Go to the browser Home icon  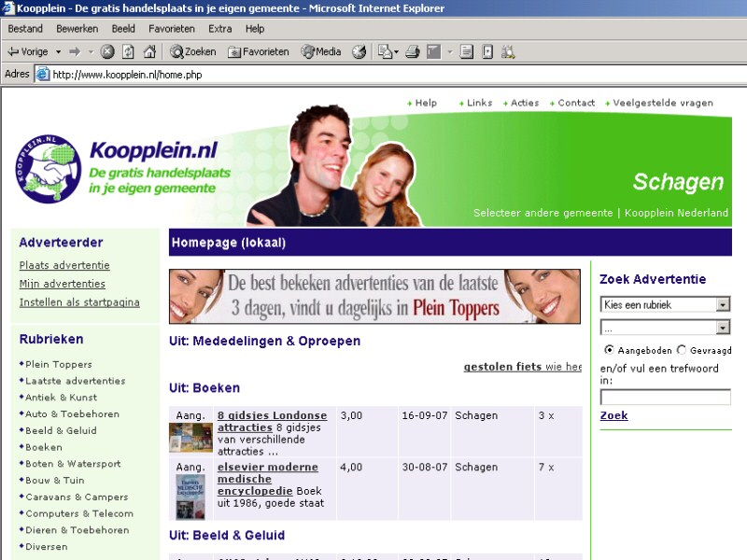pos(149,51)
